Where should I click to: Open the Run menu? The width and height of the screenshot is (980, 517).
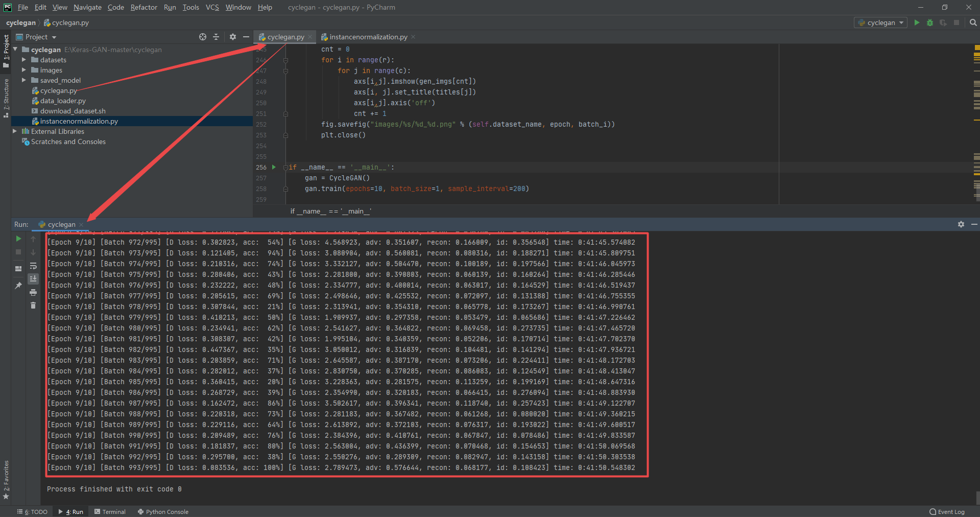click(170, 7)
